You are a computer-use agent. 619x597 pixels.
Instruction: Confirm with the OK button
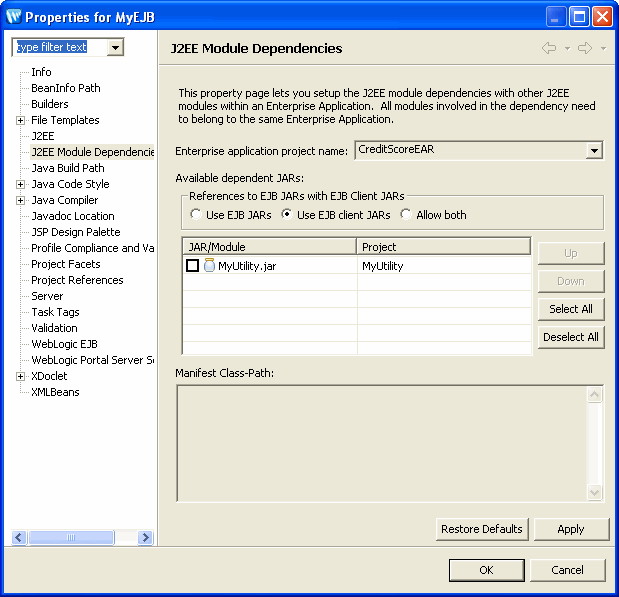tap(486, 570)
